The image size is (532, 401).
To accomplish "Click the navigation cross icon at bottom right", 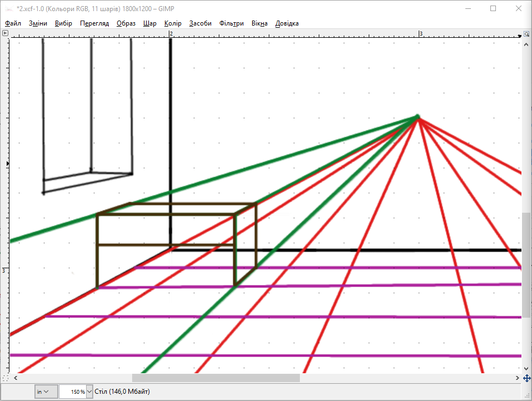I will [526, 378].
